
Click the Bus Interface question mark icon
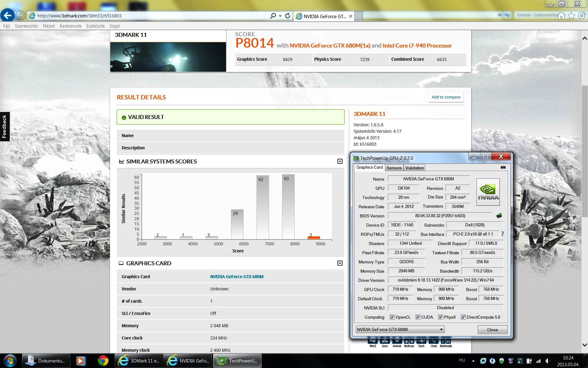(x=503, y=234)
